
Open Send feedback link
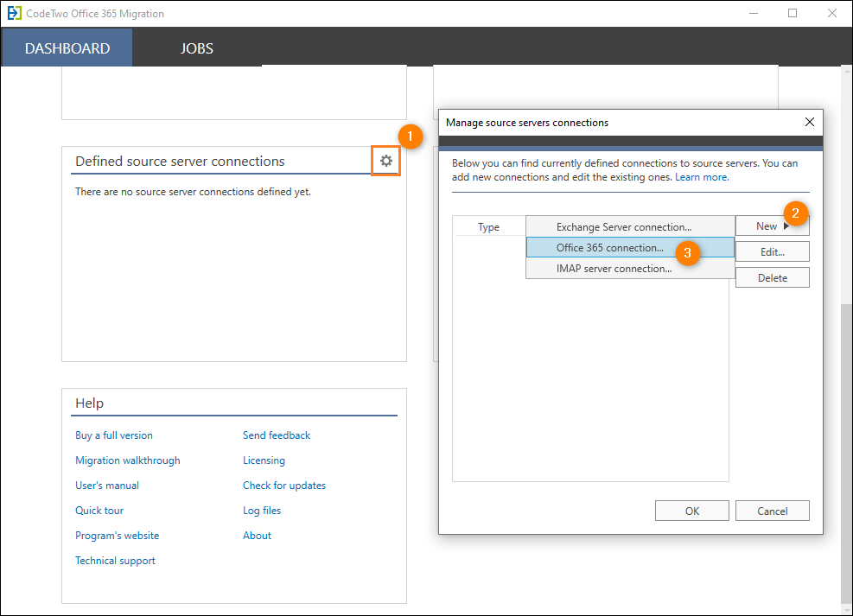277,435
